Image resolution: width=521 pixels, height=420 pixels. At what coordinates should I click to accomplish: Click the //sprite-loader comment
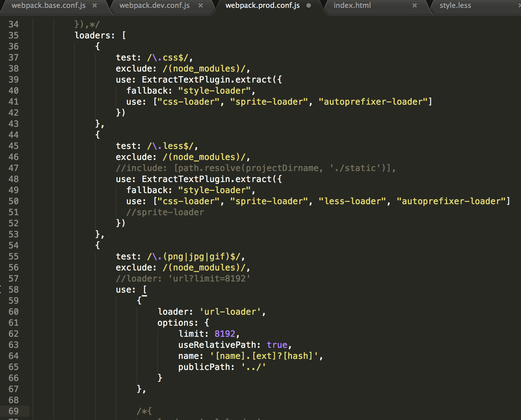pos(165,212)
